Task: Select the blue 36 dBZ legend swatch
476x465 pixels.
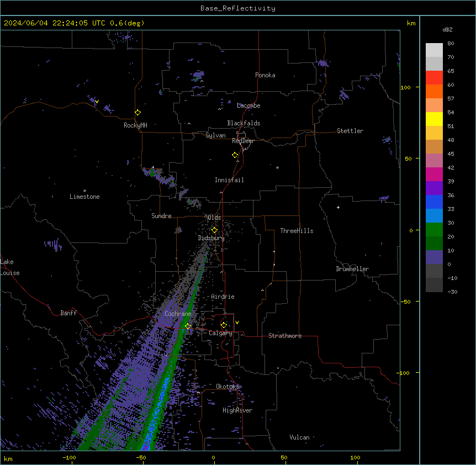Action: coord(434,202)
